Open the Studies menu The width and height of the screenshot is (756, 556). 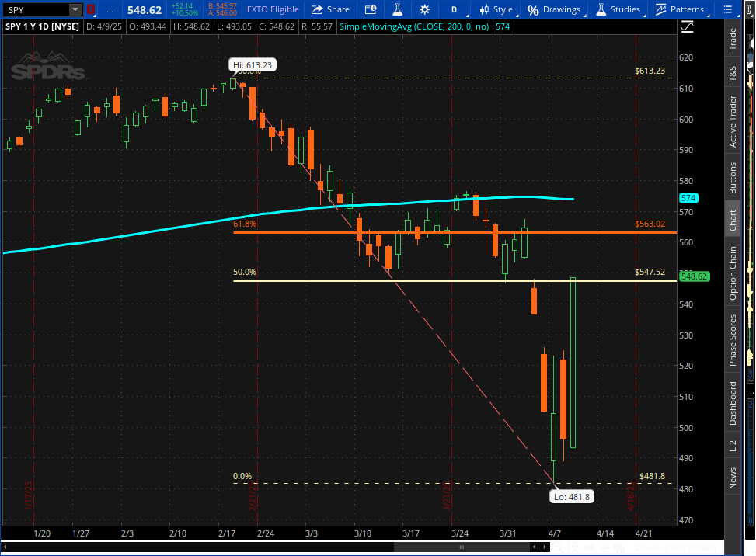click(618, 9)
